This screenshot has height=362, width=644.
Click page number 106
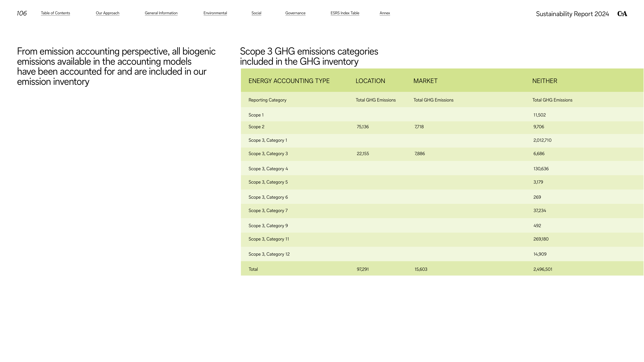pos(22,13)
